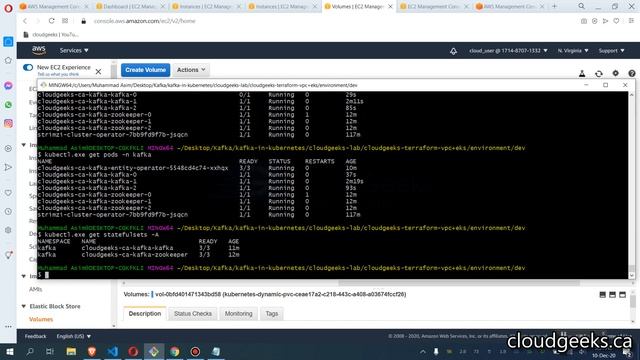Open Instagram in Opera sidebar
This screenshot has height=360, width=640.
pyautogui.click(x=8, y=123)
